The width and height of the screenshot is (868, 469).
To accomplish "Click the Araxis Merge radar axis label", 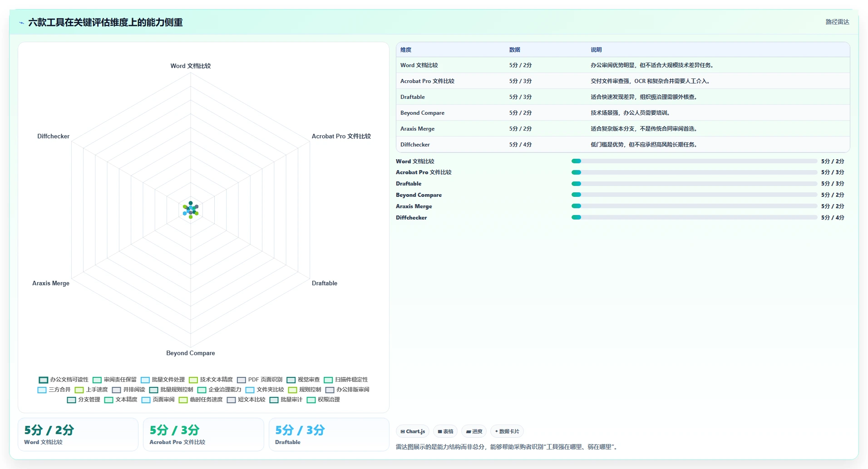I will (51, 283).
